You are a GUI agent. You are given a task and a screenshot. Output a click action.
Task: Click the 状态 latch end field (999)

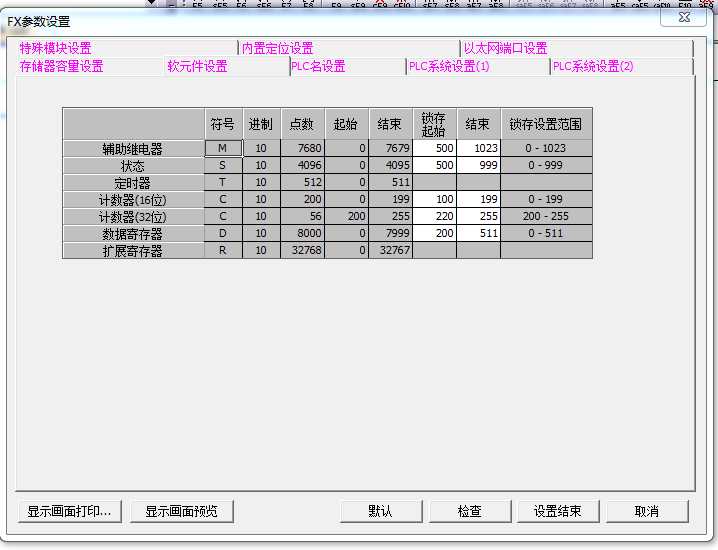pos(478,165)
